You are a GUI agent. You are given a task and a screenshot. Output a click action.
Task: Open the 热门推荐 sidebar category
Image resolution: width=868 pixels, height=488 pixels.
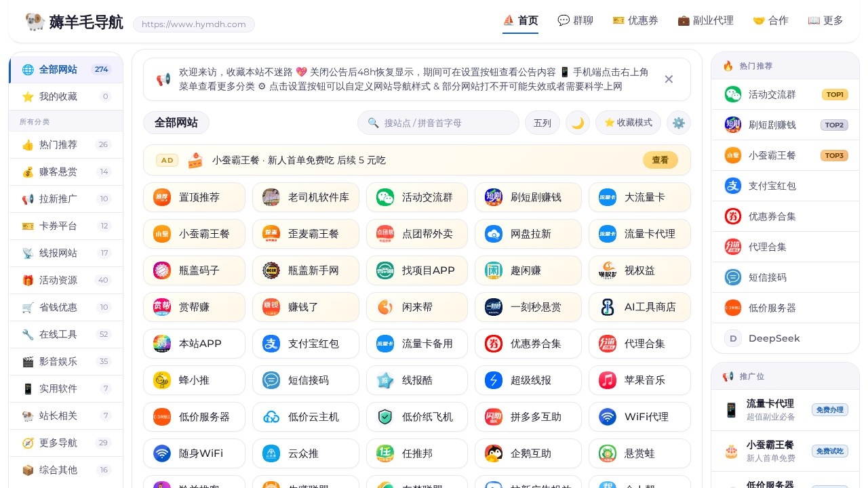tap(66, 144)
